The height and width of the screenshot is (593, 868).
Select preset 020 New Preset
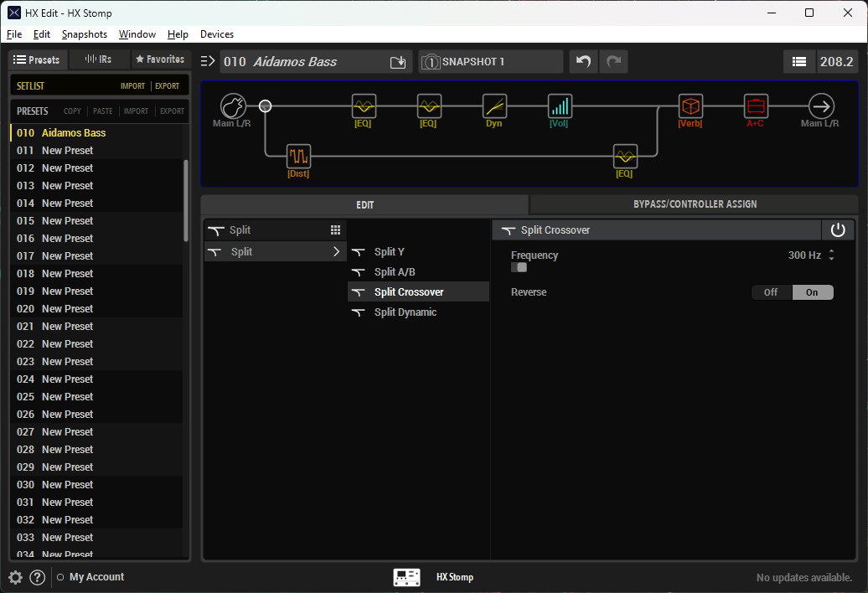coord(96,309)
